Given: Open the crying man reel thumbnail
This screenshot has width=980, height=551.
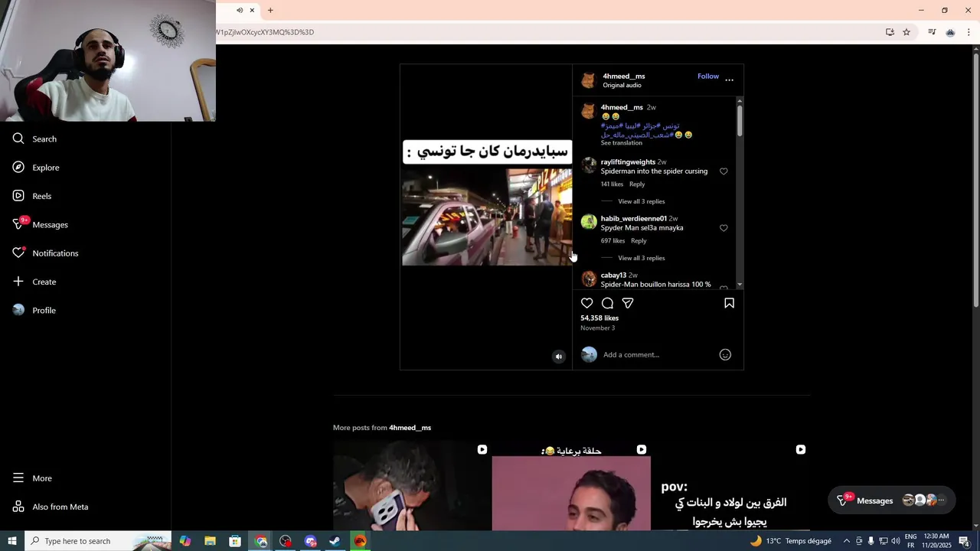Looking at the screenshot, I should pos(412,486).
